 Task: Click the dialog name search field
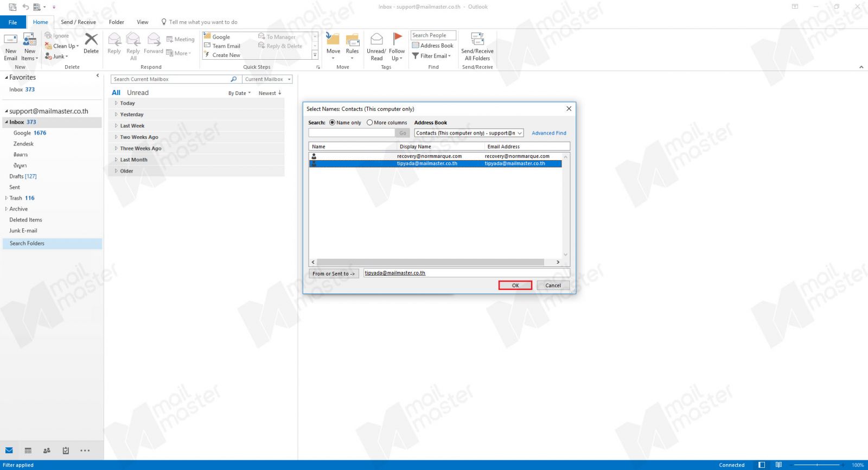[x=352, y=133]
